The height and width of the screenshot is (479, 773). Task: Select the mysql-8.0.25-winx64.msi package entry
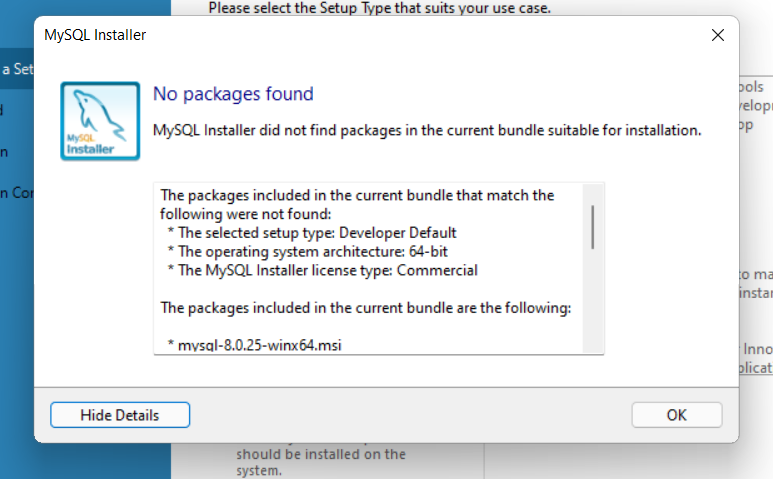(254, 345)
